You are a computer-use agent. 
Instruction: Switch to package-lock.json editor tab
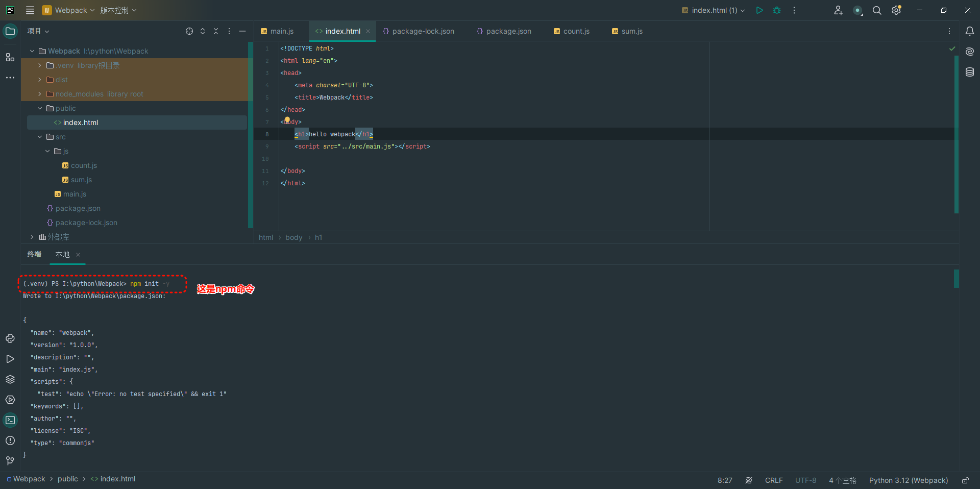click(x=419, y=31)
